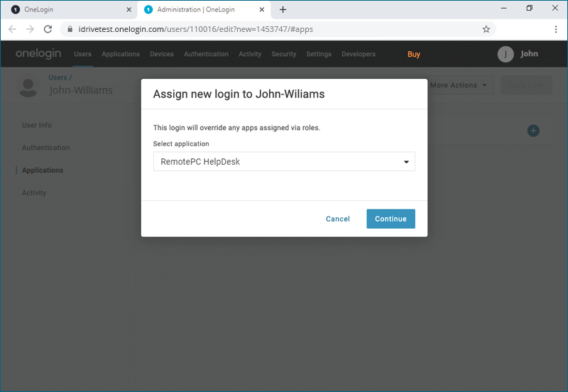Click John's user avatar icon
This screenshot has height=392, width=568.
(506, 54)
